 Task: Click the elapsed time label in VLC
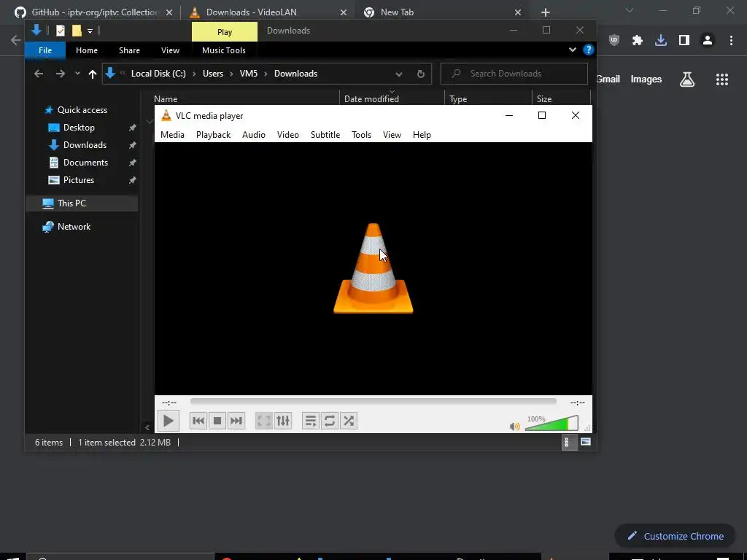click(169, 402)
